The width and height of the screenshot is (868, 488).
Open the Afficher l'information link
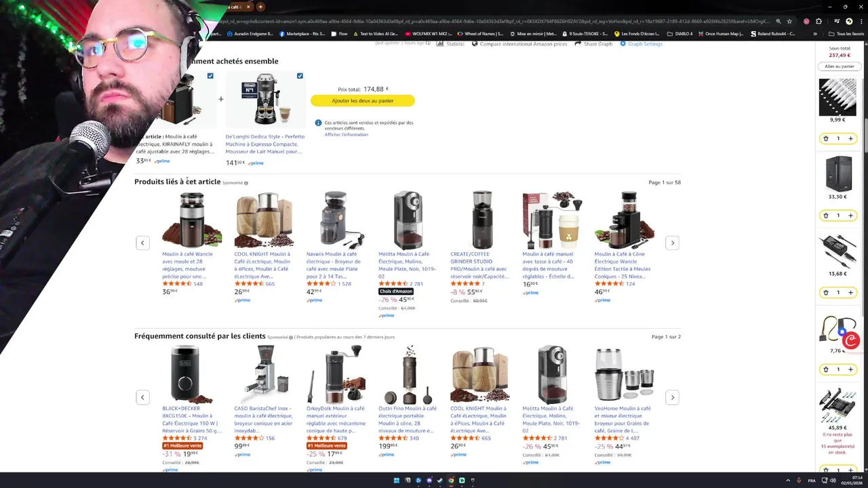click(x=346, y=134)
